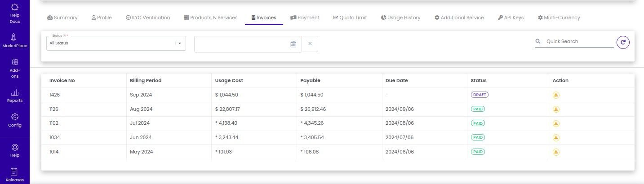The width and height of the screenshot is (644, 184).
Task: Click invoice number 1126
Action: point(54,109)
